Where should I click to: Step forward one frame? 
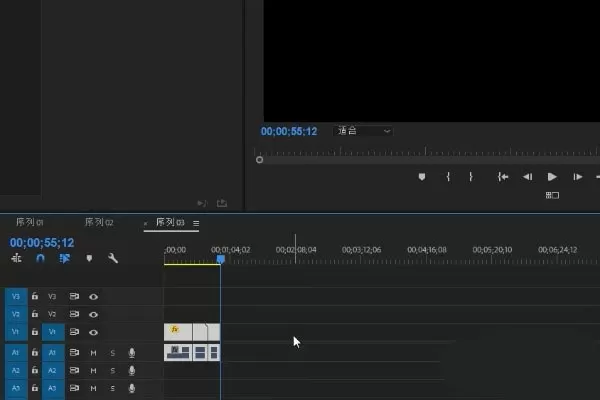point(577,177)
